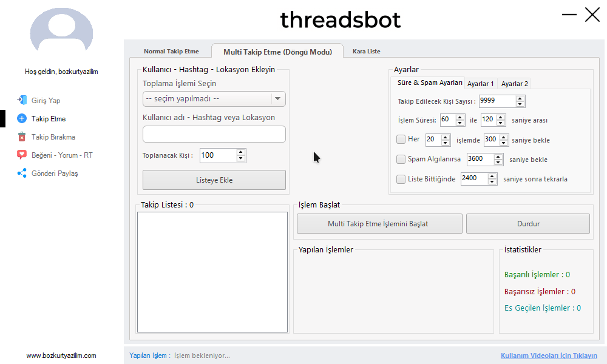This screenshot has width=607, height=364.
Task: Increase İşlem Süresi minimum 60 value
Action: [460, 117]
